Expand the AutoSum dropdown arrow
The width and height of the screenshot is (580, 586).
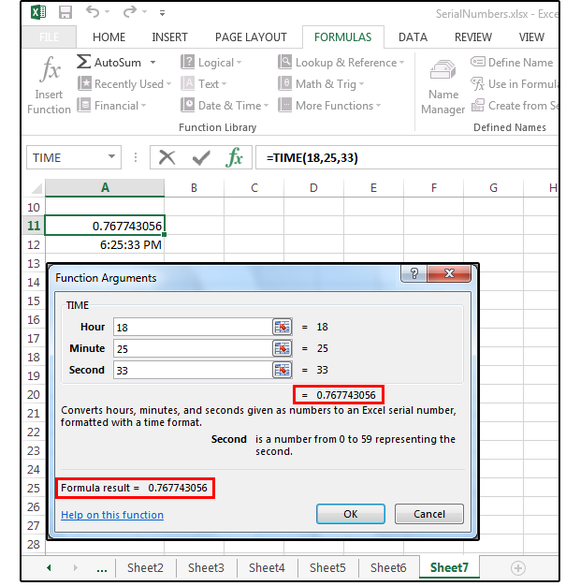tap(153, 62)
